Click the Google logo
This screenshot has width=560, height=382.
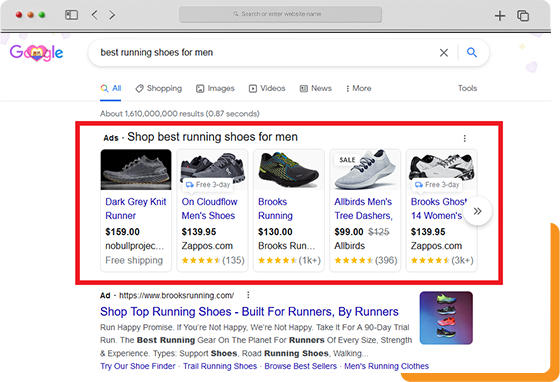[x=36, y=53]
